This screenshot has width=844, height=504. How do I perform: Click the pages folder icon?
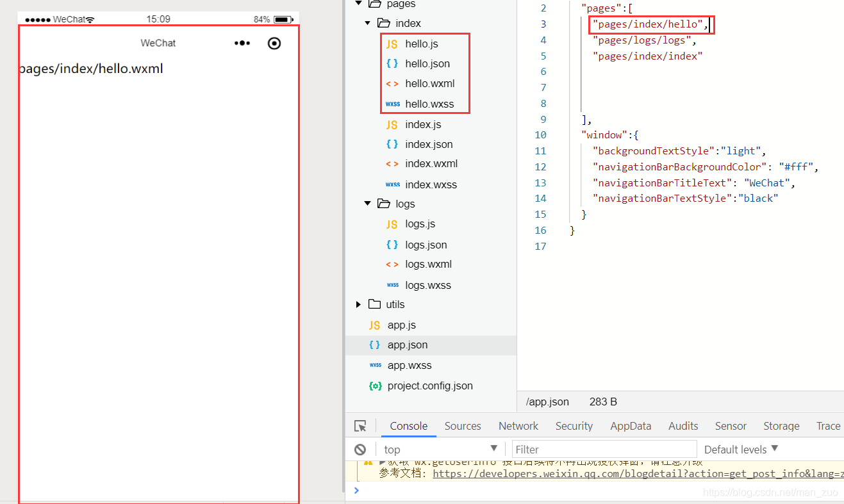[x=374, y=4]
